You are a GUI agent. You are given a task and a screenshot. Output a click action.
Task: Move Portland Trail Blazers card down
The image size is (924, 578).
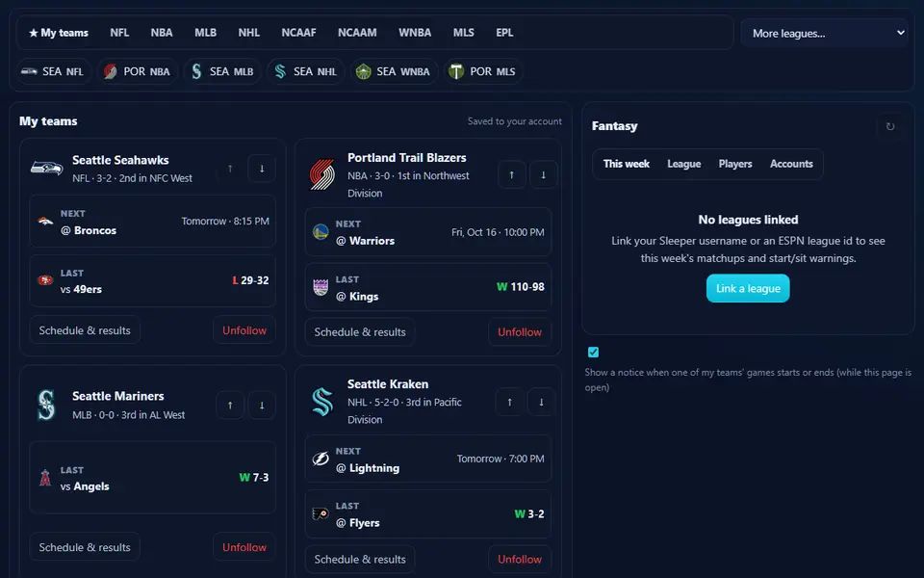point(543,174)
